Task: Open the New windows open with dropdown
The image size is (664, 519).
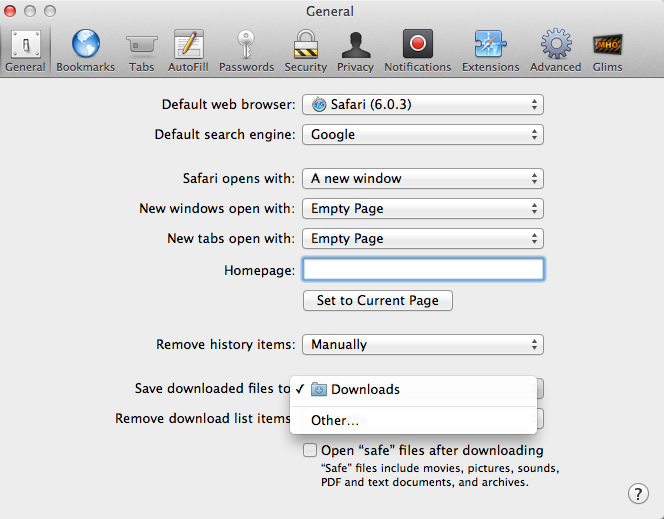Action: click(x=423, y=209)
